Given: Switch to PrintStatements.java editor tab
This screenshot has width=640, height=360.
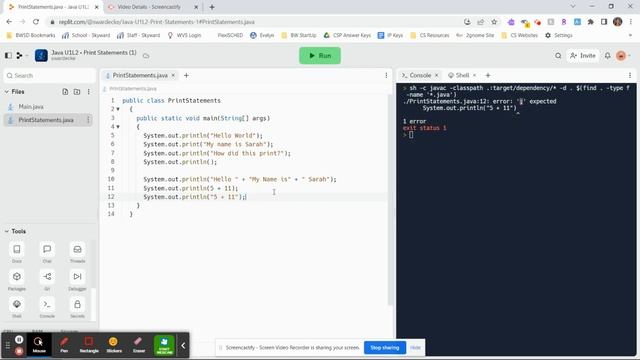Looking at the screenshot, I should click(x=140, y=76).
